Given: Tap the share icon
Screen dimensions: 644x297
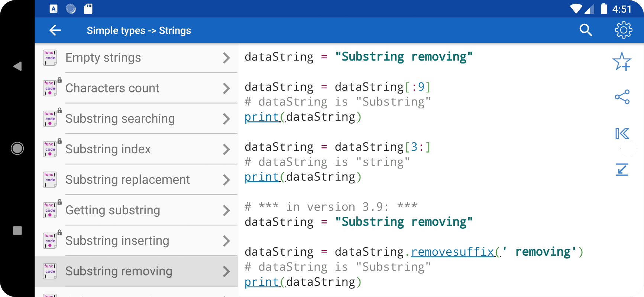Looking at the screenshot, I should pos(622,97).
